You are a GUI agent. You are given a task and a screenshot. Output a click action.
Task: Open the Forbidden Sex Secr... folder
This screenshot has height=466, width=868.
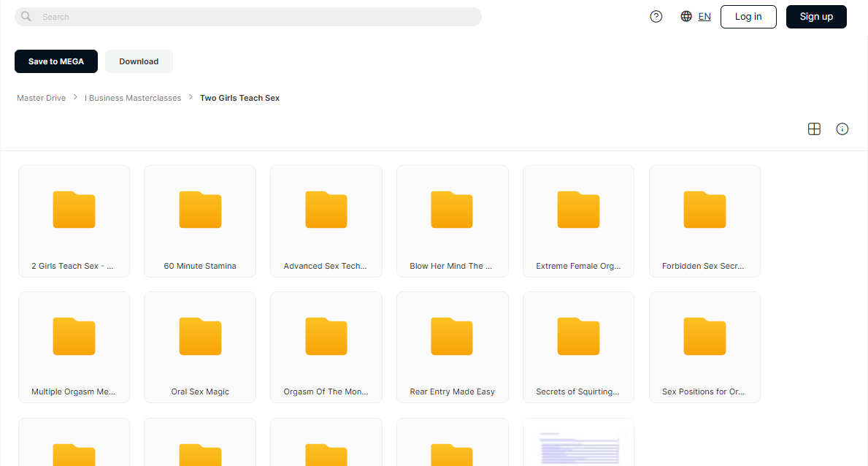(704, 221)
